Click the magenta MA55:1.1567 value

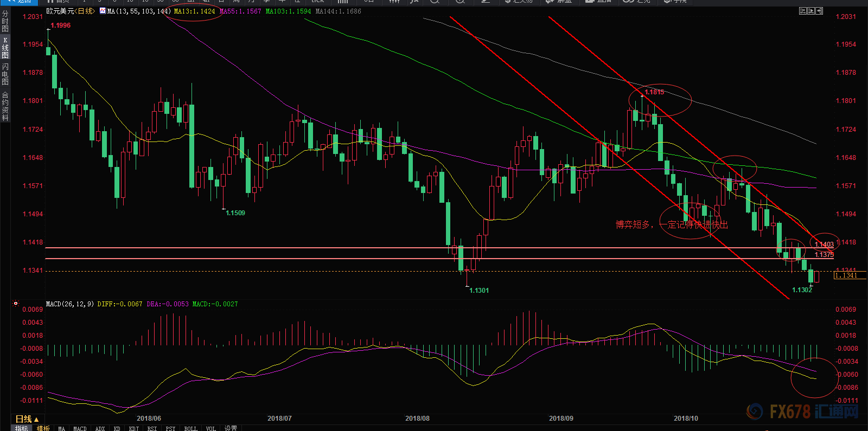pos(240,11)
